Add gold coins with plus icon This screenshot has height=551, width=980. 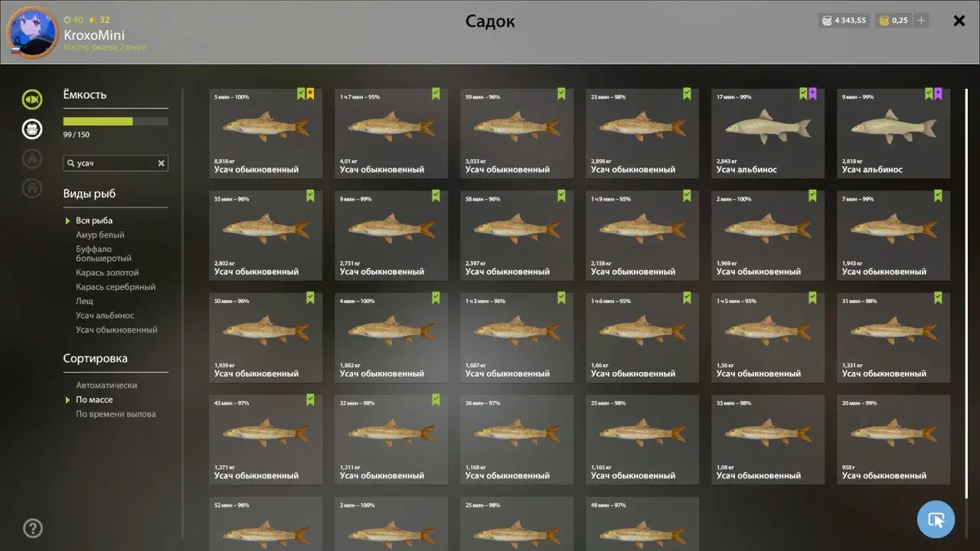tap(921, 21)
